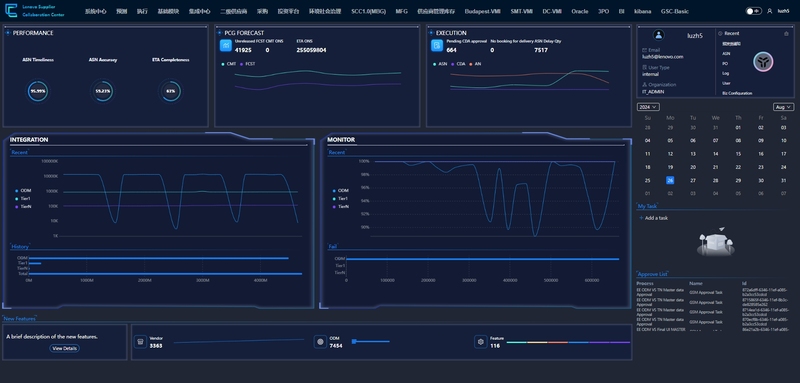Open User from the Recent list

click(x=726, y=83)
